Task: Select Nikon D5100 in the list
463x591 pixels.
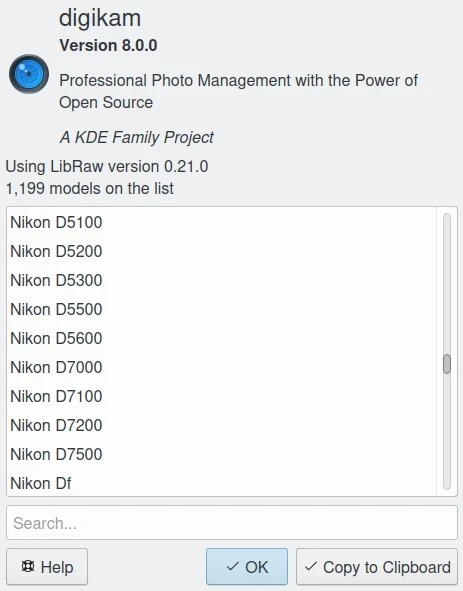Action: click(221, 222)
